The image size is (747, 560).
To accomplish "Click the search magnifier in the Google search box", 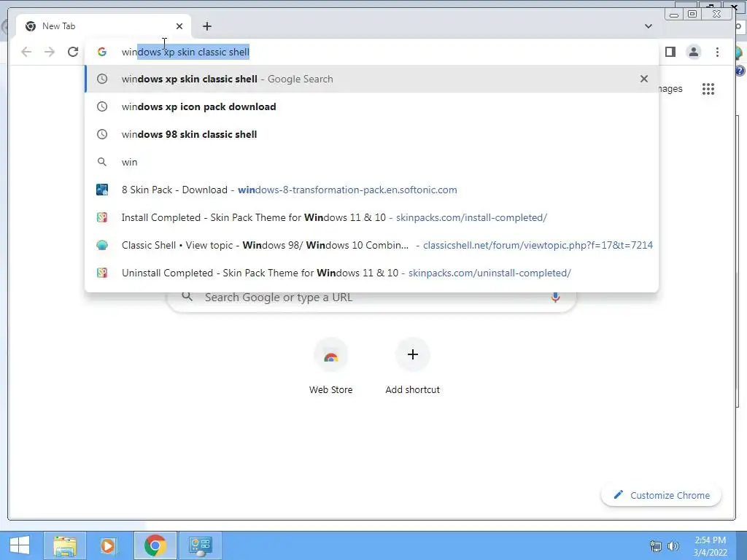I will [x=187, y=297].
